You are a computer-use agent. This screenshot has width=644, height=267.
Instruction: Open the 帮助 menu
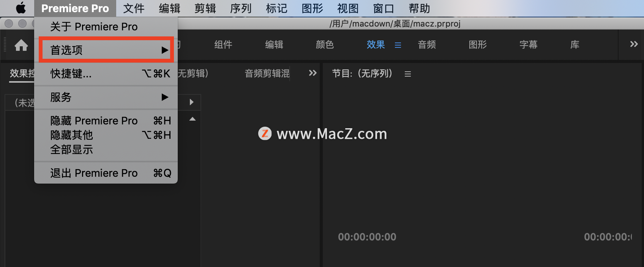pyautogui.click(x=419, y=8)
